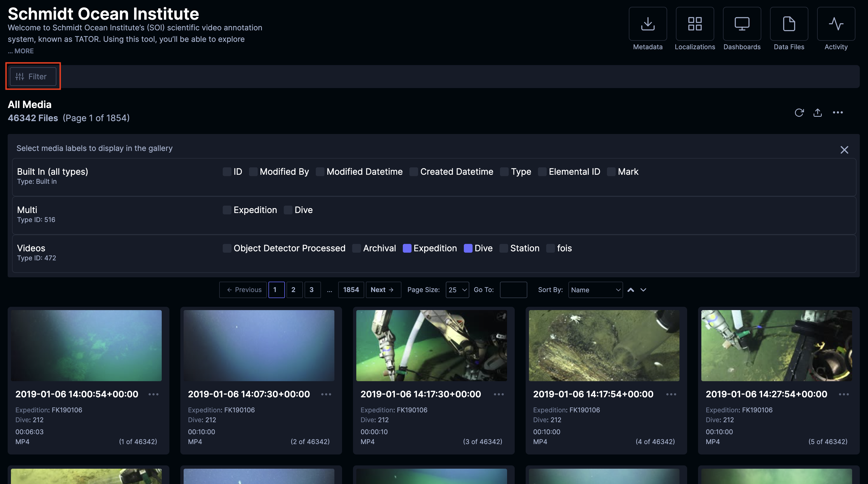
Task: Open the Activity pulse icon
Action: tap(836, 24)
